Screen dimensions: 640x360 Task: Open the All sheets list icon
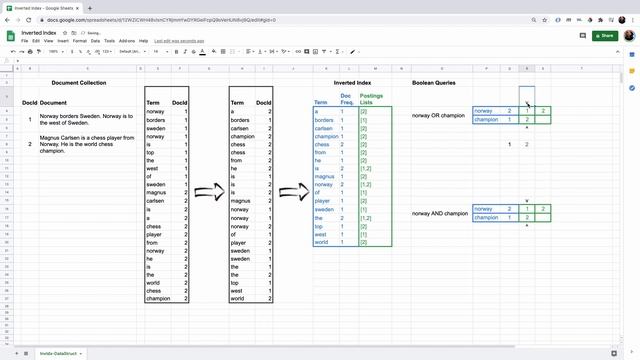coord(26,353)
